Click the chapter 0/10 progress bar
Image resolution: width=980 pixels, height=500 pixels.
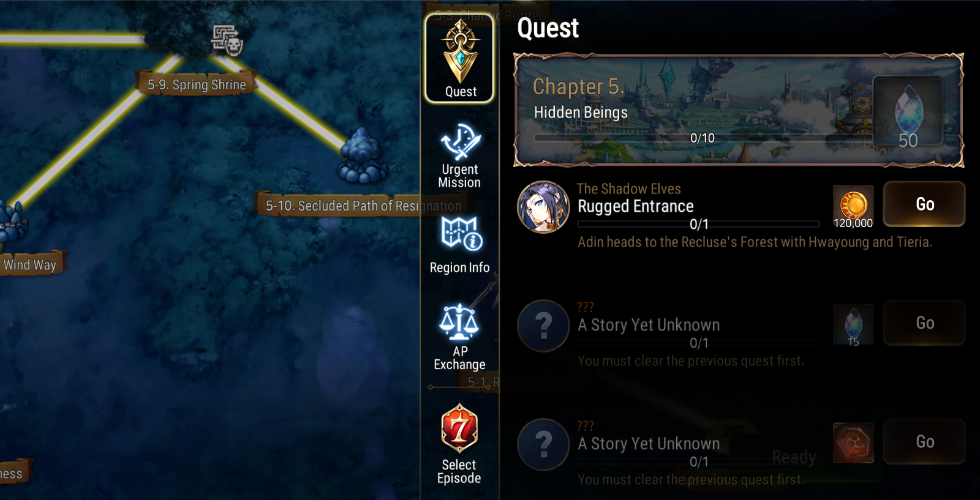coord(703,138)
